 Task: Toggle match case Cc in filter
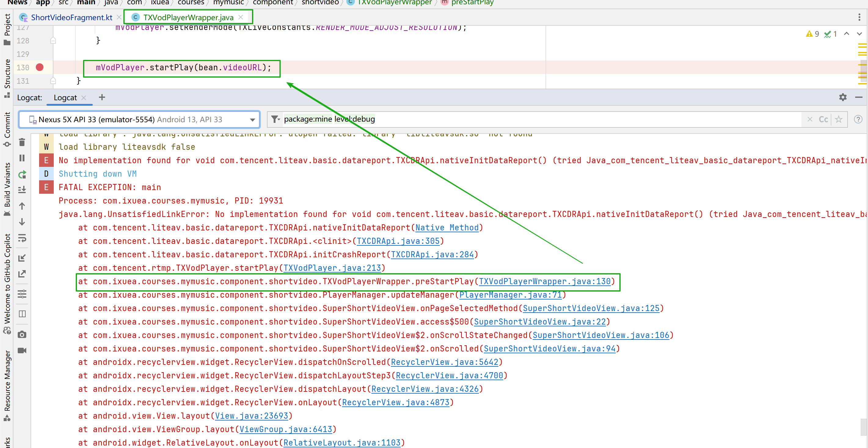click(x=823, y=119)
